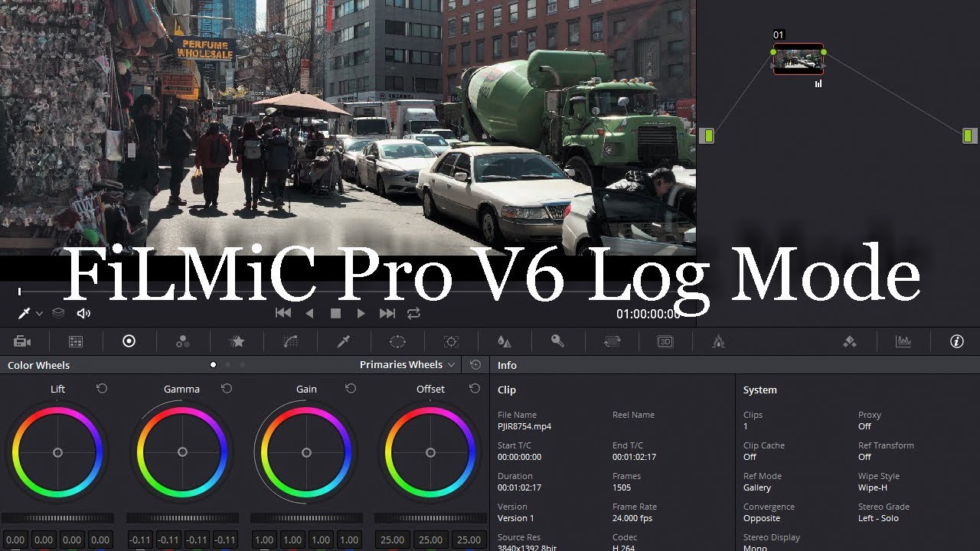The width and height of the screenshot is (980, 551).
Task: Open the Power Window palette
Action: coord(397,341)
